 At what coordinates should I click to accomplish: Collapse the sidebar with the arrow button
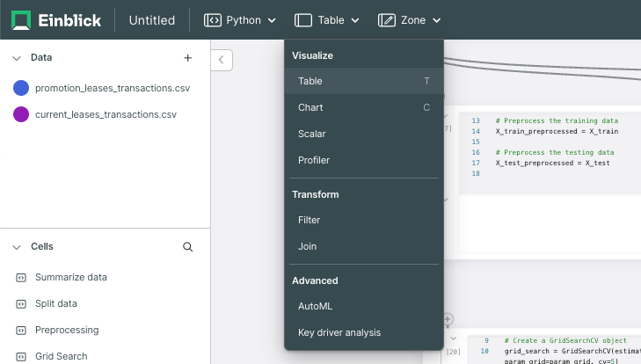[x=222, y=60]
